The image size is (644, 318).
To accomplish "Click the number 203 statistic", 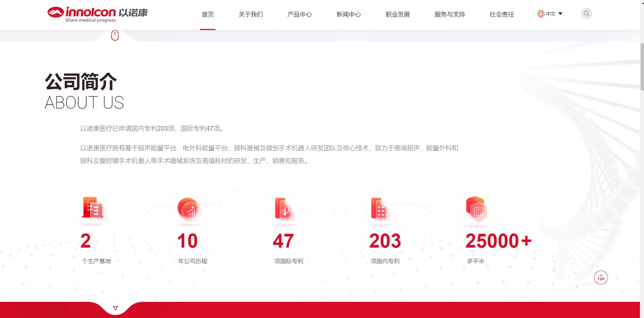I will pos(385,241).
